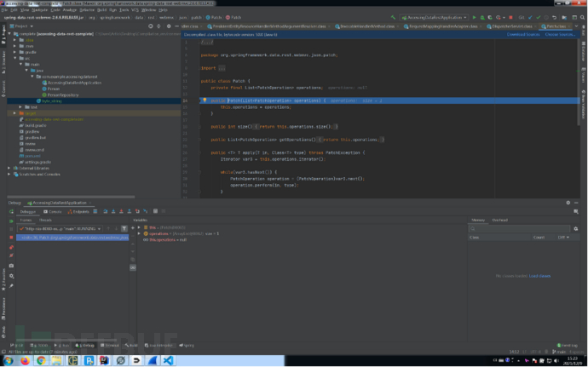The width and height of the screenshot is (588, 367).
Task: Click the Mute Breakpoints icon
Action: coord(11,255)
